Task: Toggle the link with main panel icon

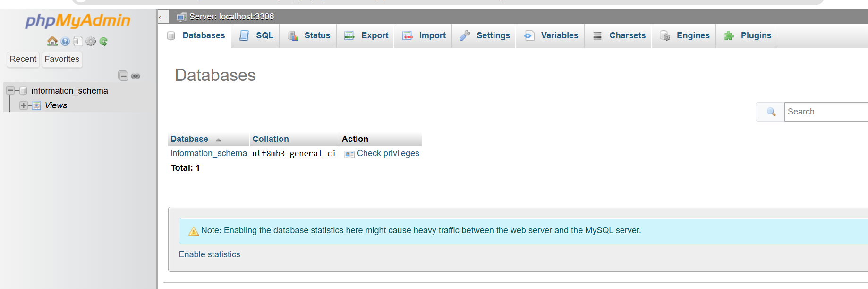Action: (x=136, y=76)
